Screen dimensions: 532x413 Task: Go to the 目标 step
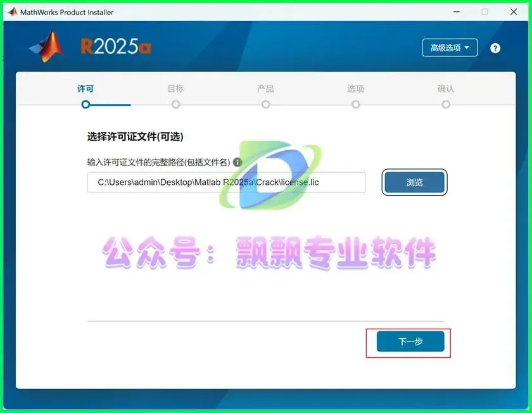pos(176,89)
